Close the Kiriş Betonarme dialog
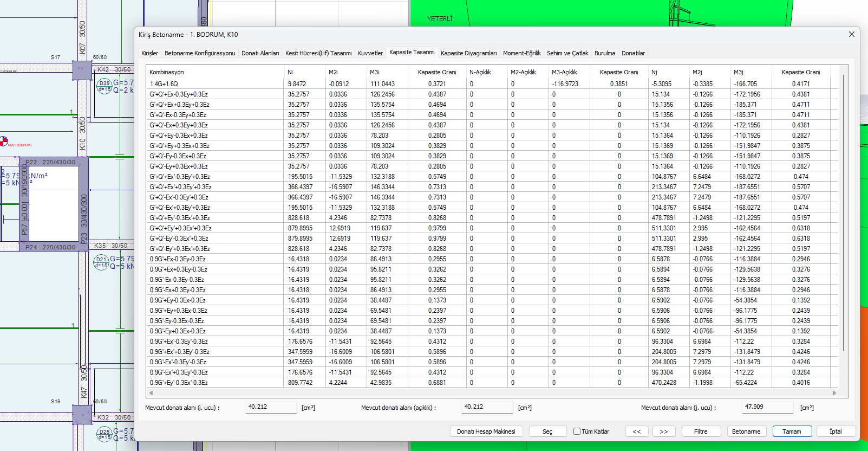The height and width of the screenshot is (451, 868). pos(851,34)
